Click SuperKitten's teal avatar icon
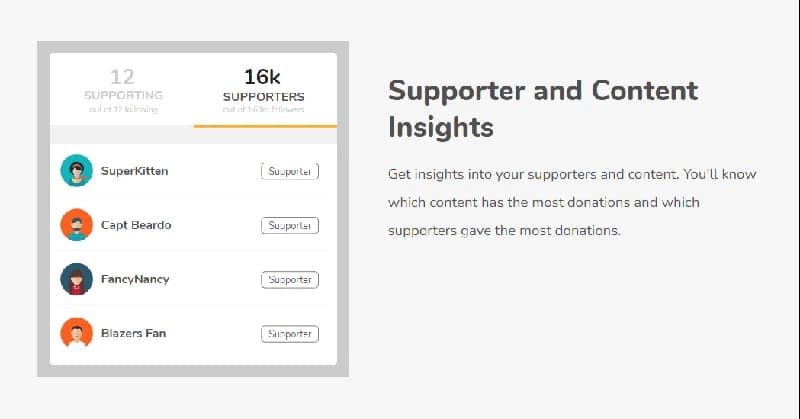 [x=76, y=171]
